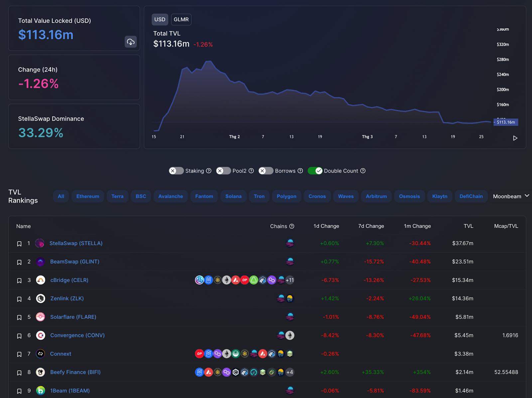Bookmark the Zenlink (ZLK) row
The height and width of the screenshot is (398, 532).
pos(19,299)
